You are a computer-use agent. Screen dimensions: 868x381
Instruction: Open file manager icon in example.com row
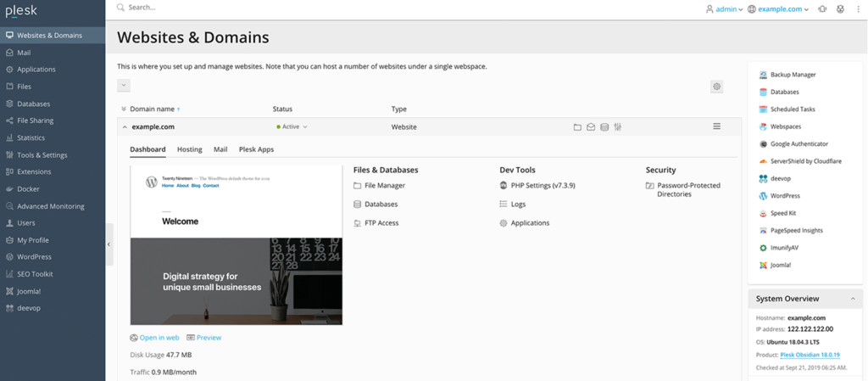tap(577, 126)
